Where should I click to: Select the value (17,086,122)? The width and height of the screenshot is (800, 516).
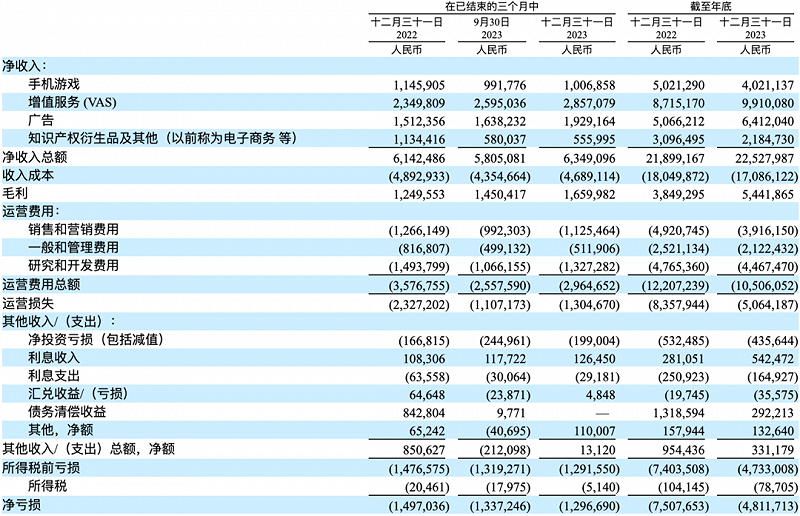pyautogui.click(x=765, y=177)
